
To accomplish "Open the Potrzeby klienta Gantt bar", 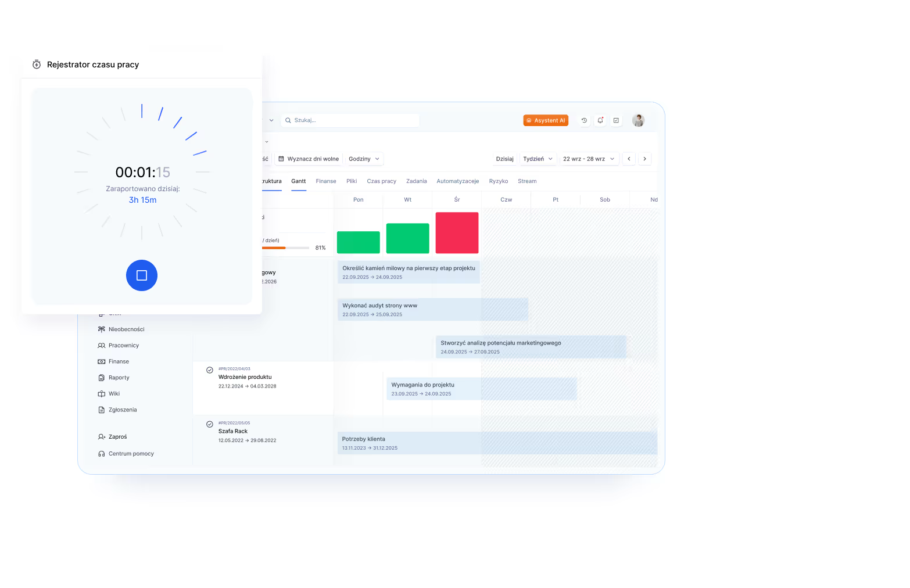I will [497, 443].
